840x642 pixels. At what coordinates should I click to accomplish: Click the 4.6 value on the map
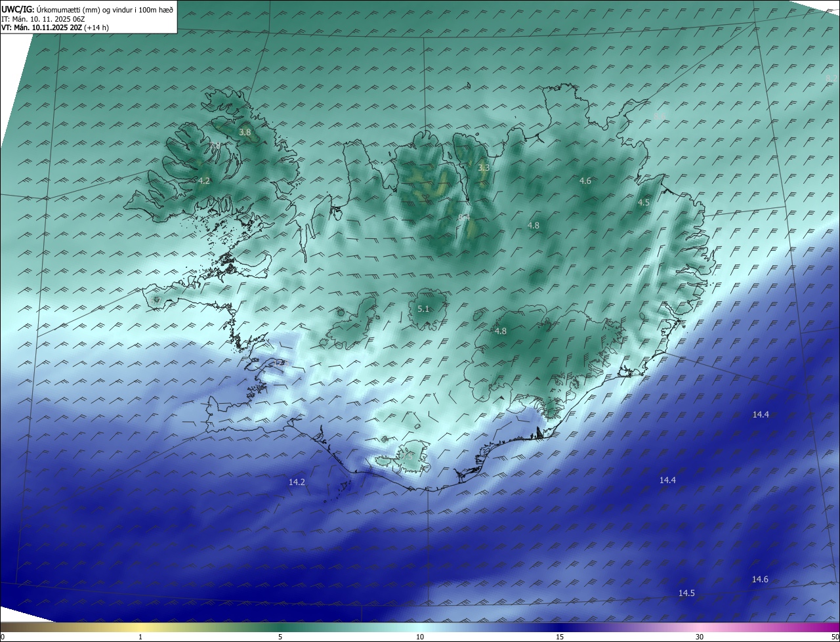pos(585,181)
